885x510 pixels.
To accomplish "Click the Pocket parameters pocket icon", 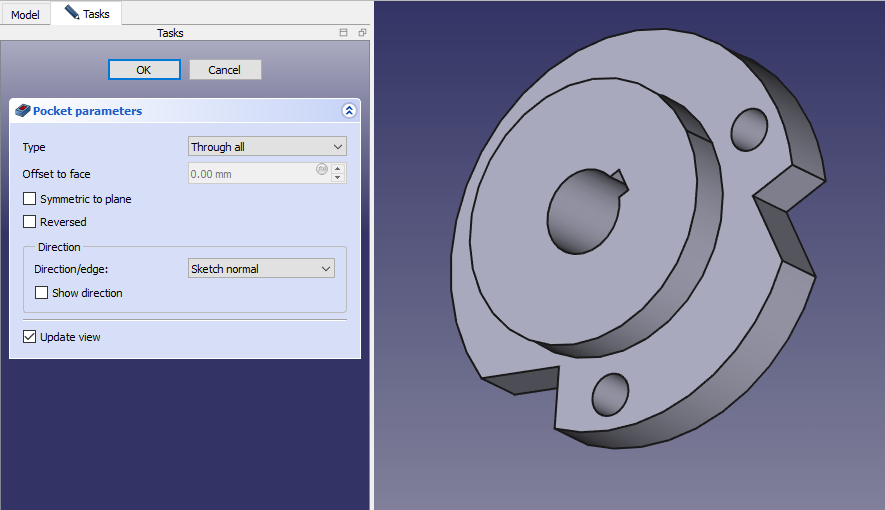I will pyautogui.click(x=23, y=111).
